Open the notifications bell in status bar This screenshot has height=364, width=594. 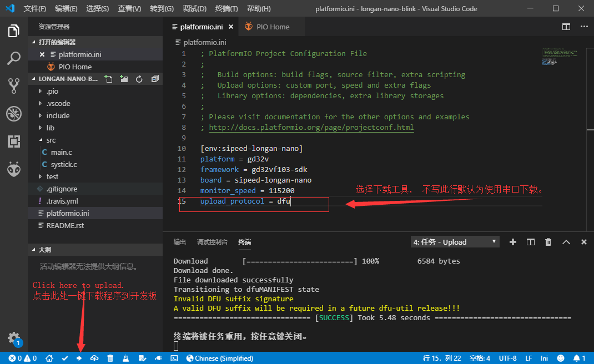pyautogui.click(x=579, y=358)
